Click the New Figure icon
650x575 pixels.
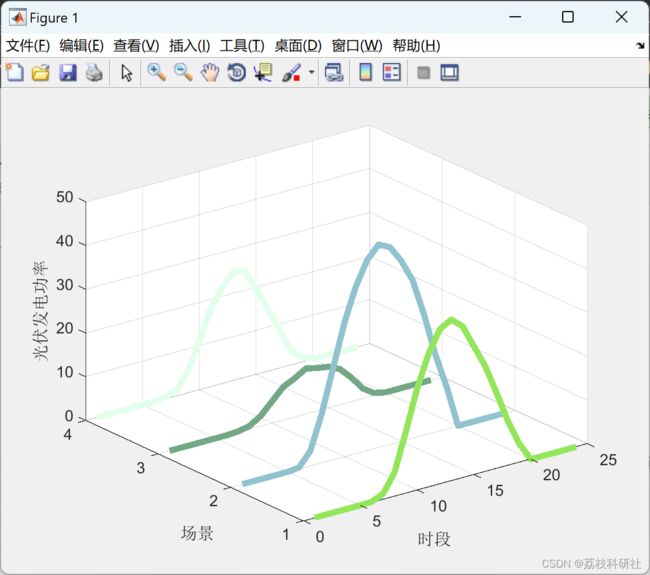click(15, 73)
